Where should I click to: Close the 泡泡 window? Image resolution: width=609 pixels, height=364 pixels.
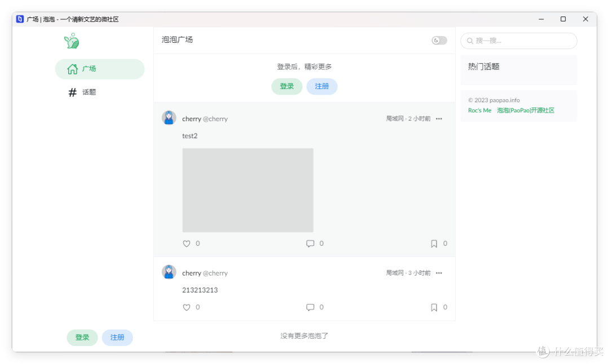[585, 19]
